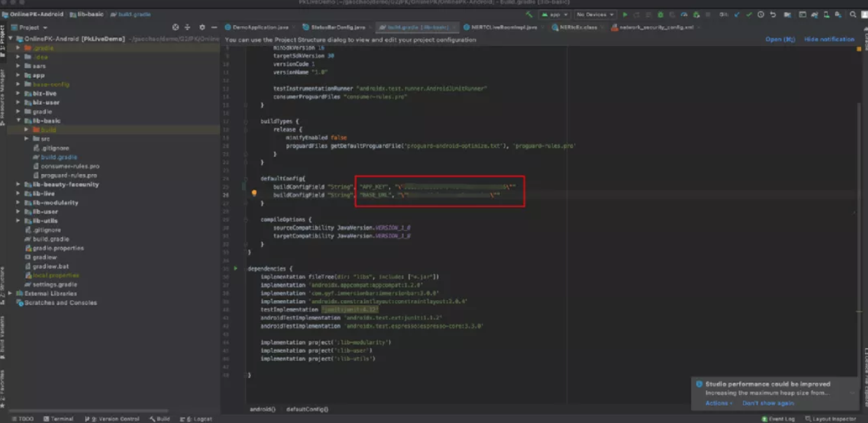The height and width of the screenshot is (423, 868).
Task: Click the android{} breadcrumb at editor bottom
Action: [x=262, y=409]
